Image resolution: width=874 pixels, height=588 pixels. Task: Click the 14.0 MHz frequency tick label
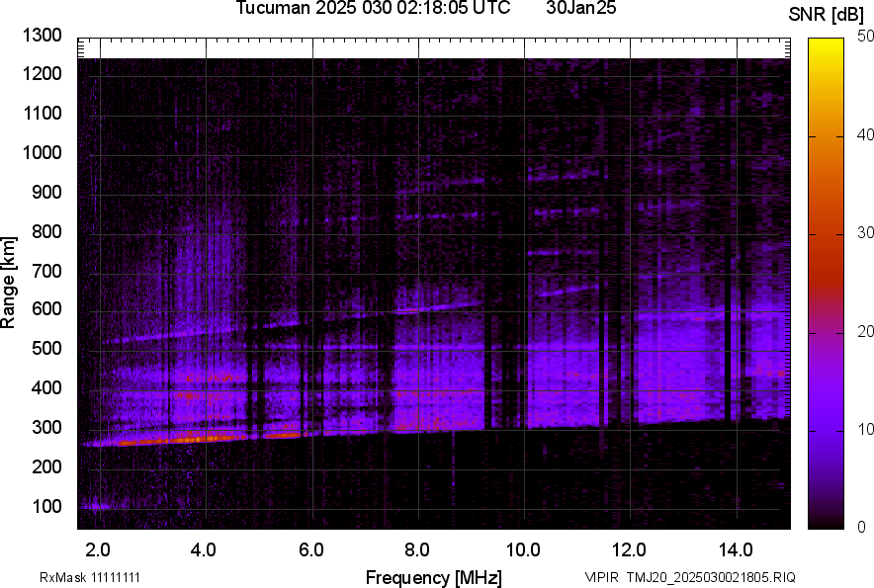(x=736, y=548)
